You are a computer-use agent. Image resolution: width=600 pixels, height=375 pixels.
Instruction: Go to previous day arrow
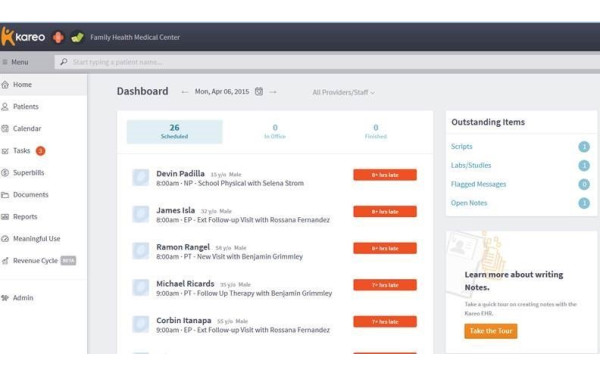click(184, 92)
